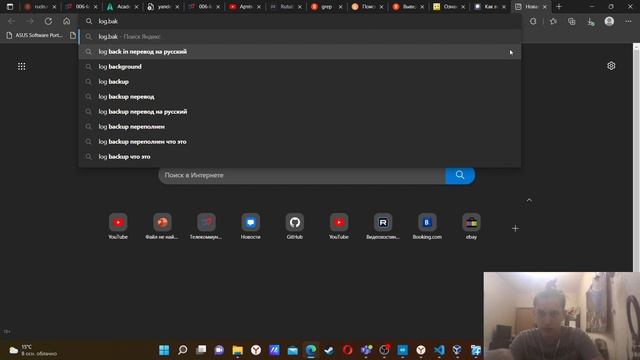Reload the page with the refresh icon
This screenshot has height=360, width=640.
click(x=48, y=21)
